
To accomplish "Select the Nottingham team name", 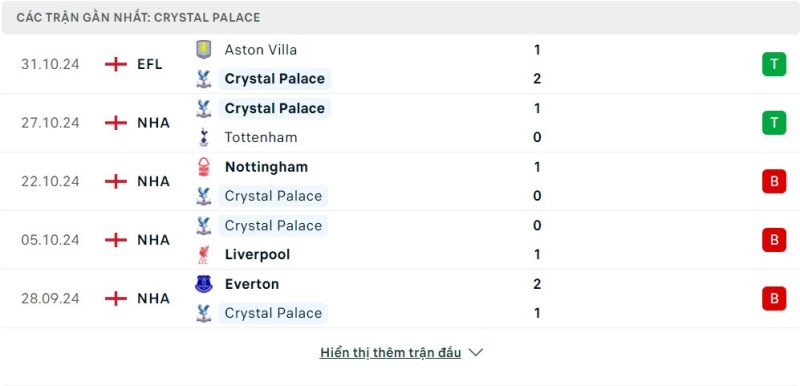I will [x=266, y=167].
